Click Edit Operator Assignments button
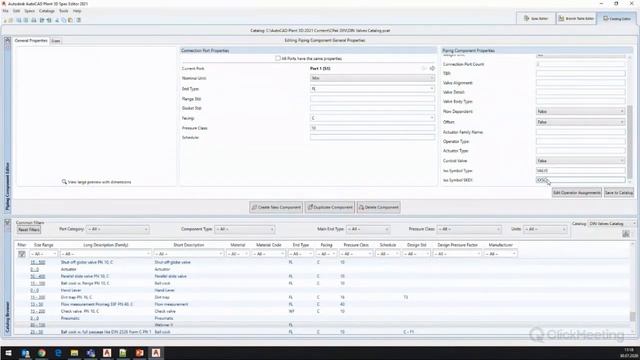 pyautogui.click(x=576, y=193)
